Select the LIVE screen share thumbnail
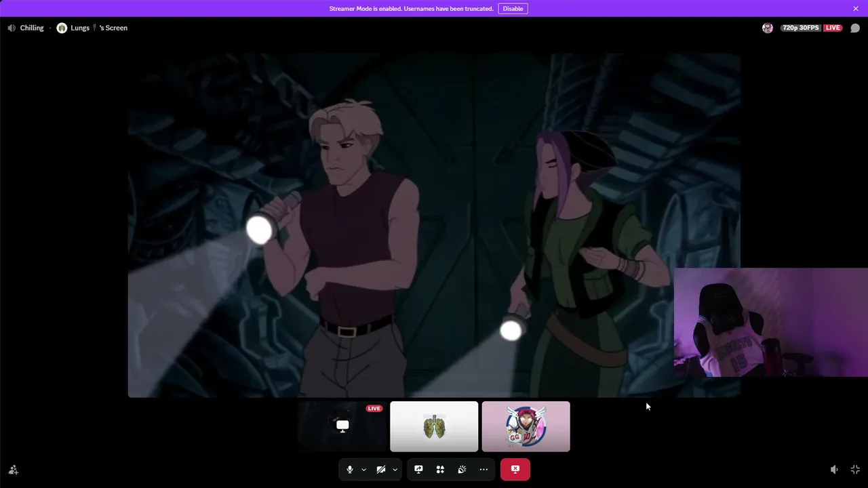 pyautogui.click(x=342, y=426)
